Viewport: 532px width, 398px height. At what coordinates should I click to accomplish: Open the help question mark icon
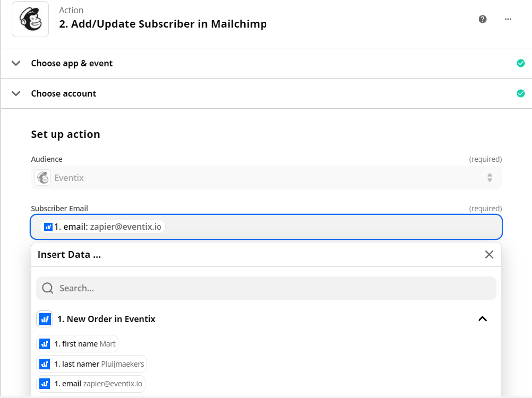coord(483,19)
